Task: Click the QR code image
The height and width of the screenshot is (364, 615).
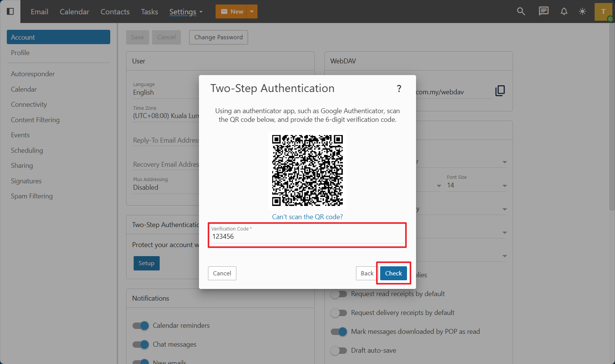Action: (307, 170)
